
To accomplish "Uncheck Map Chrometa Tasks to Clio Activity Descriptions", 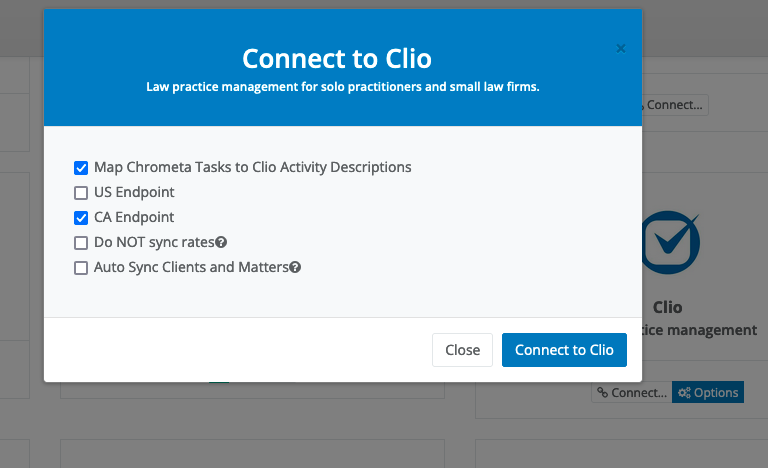I will tap(81, 167).
